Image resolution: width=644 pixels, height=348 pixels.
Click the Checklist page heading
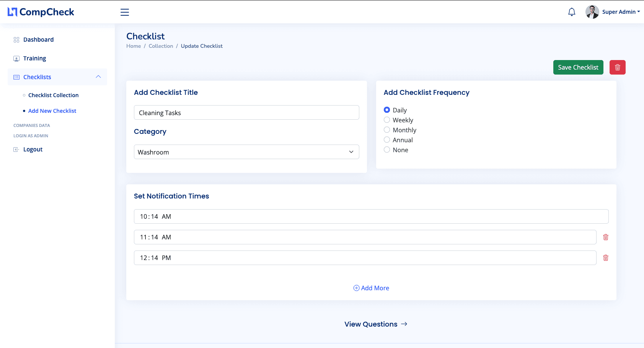tap(145, 36)
